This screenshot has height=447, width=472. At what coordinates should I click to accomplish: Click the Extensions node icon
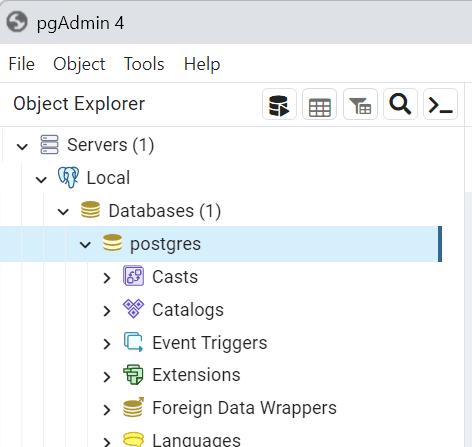(x=133, y=374)
